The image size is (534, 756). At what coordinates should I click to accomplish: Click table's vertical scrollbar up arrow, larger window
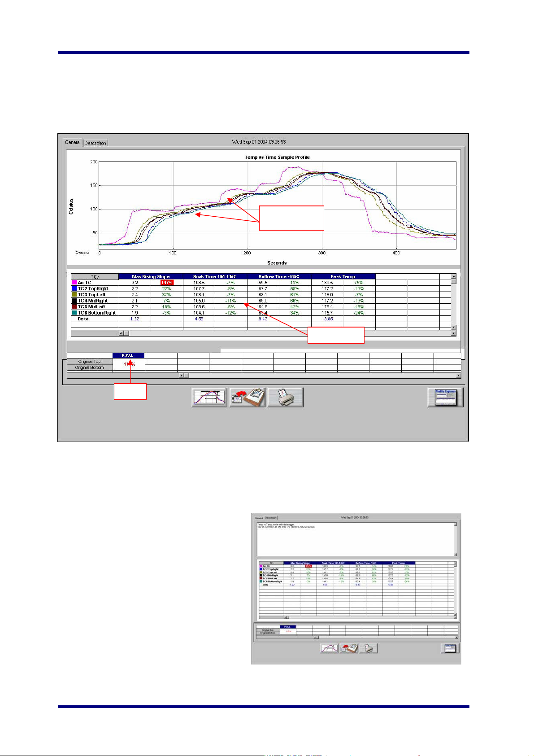click(x=454, y=276)
